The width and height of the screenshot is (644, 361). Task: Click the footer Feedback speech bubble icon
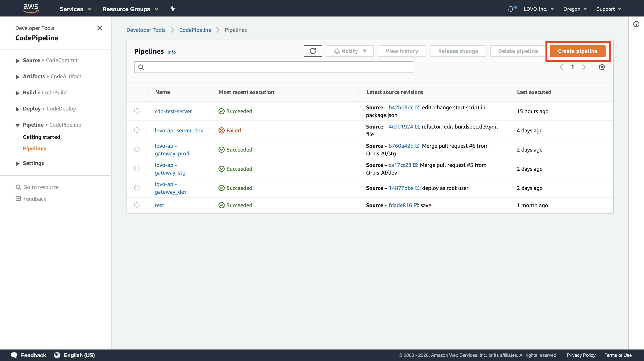tap(14, 355)
